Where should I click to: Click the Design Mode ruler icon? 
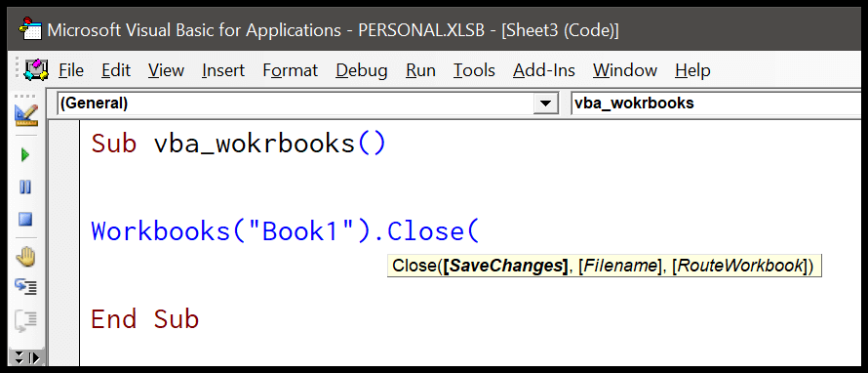26,116
